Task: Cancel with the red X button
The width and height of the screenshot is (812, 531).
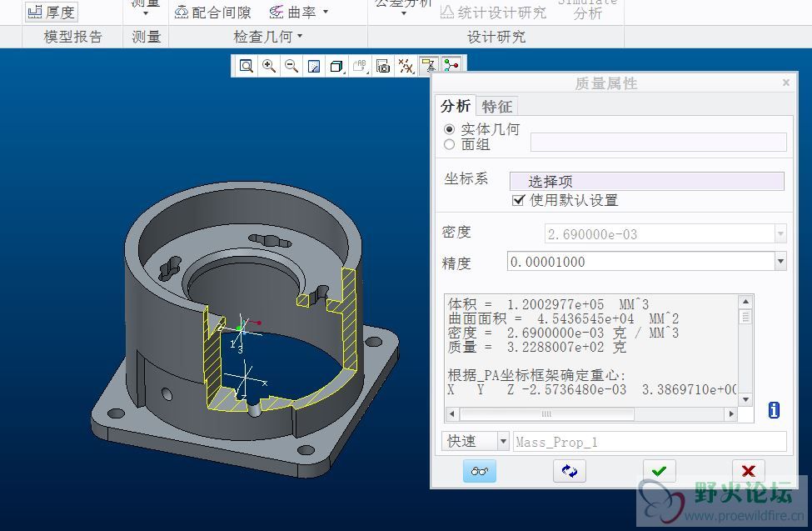Action: click(749, 471)
